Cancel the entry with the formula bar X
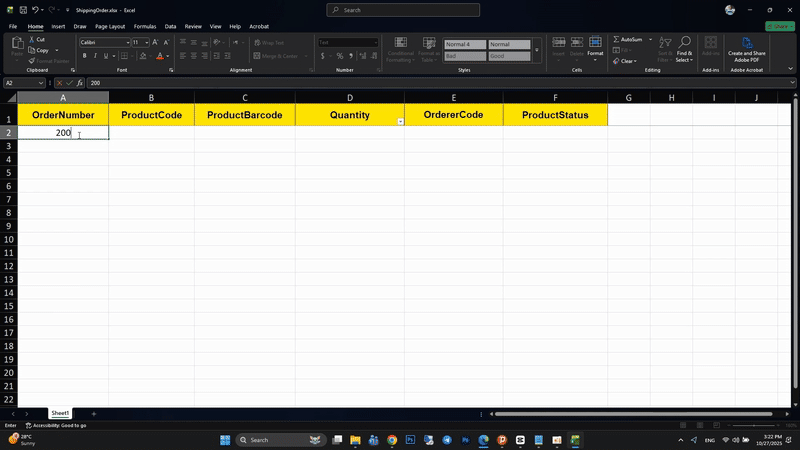 (58, 83)
